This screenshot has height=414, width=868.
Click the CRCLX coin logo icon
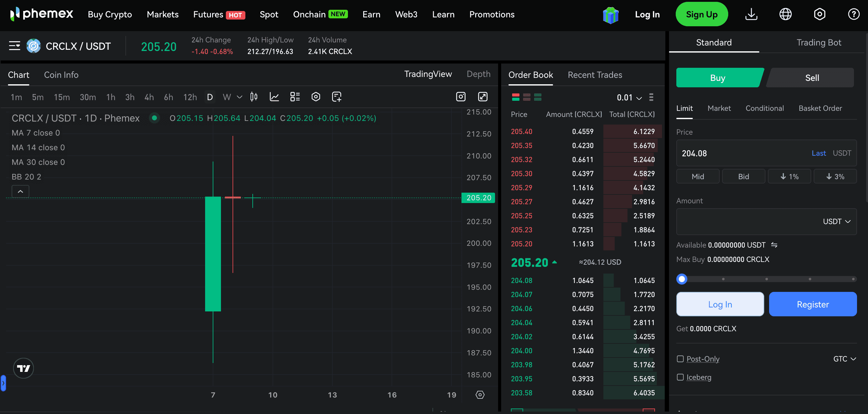(33, 46)
